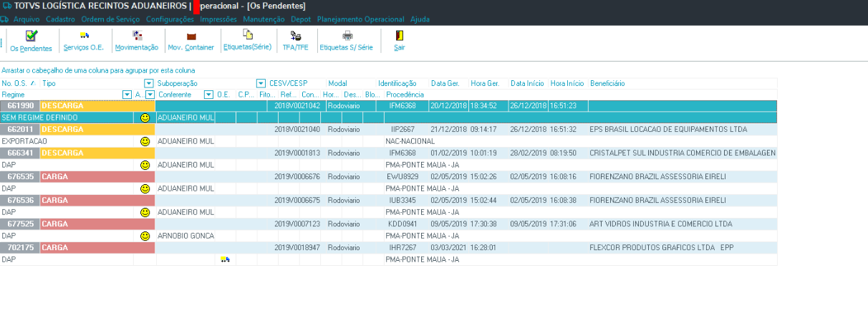This screenshot has height=311, width=868.
Task: Open the TFA/TFE toolbar button
Action: [295, 41]
